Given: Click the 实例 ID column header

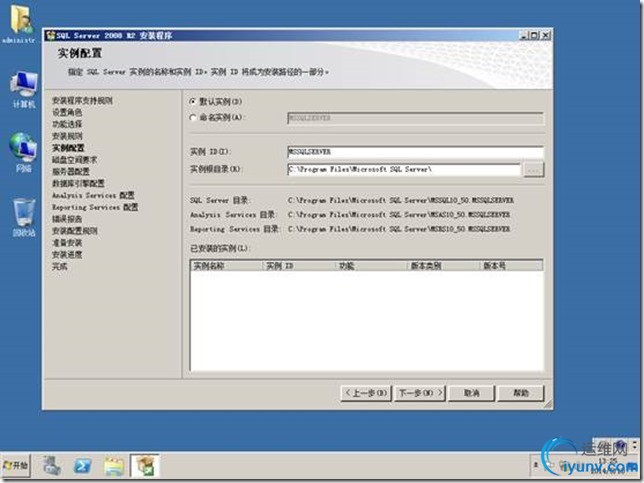Looking at the screenshot, I should coord(299,266).
